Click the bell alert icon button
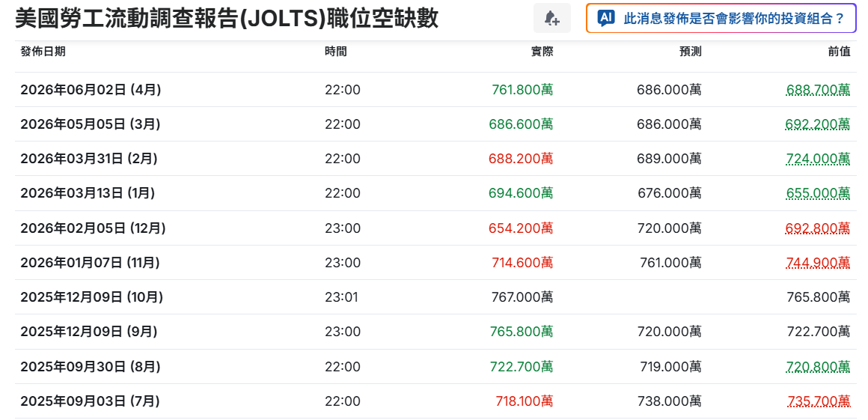 pyautogui.click(x=552, y=18)
